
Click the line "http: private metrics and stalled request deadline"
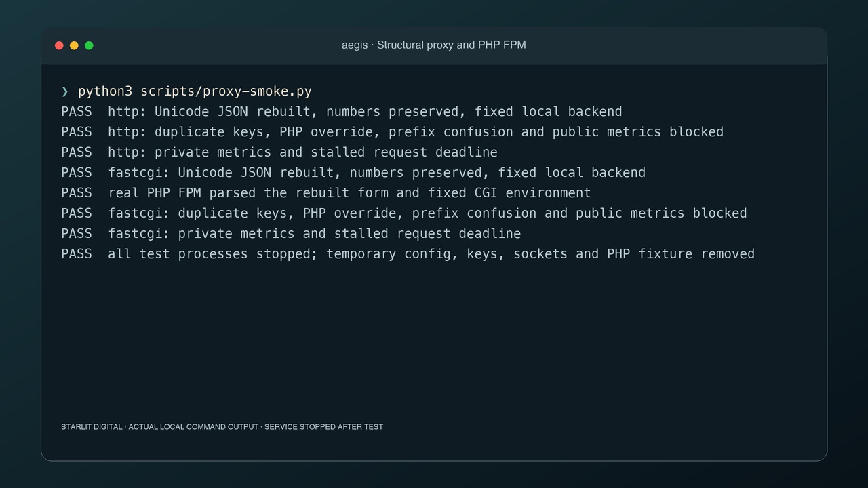(x=279, y=152)
